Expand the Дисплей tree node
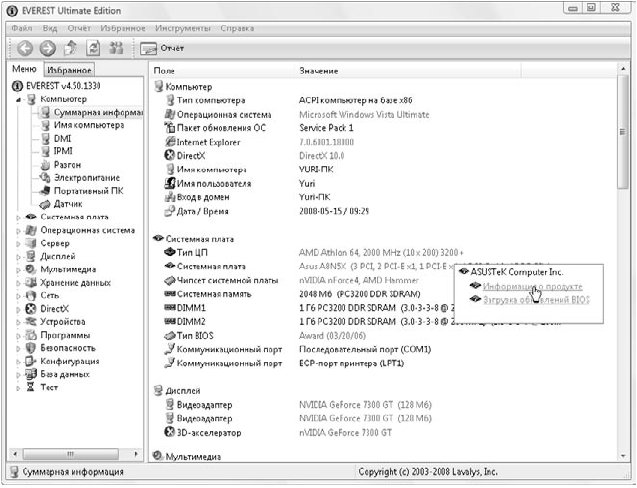This screenshot has width=637, height=488. coord(18,256)
